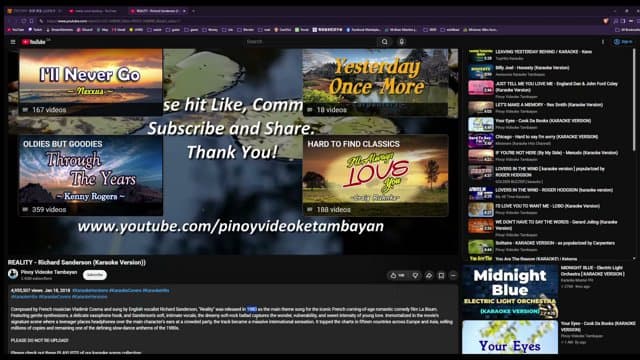The image size is (640, 360).
Task: Focus the YouTube search field
Action: [x=310, y=42]
